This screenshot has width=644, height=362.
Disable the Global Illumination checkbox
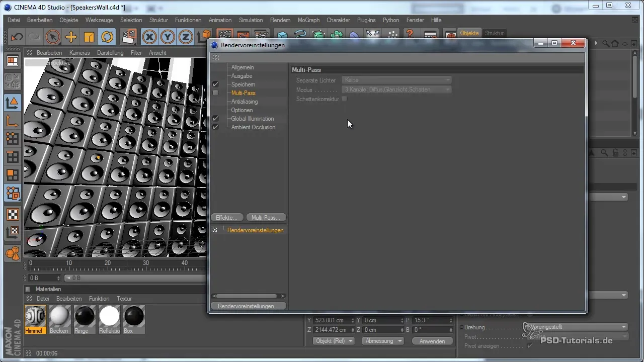click(x=215, y=119)
